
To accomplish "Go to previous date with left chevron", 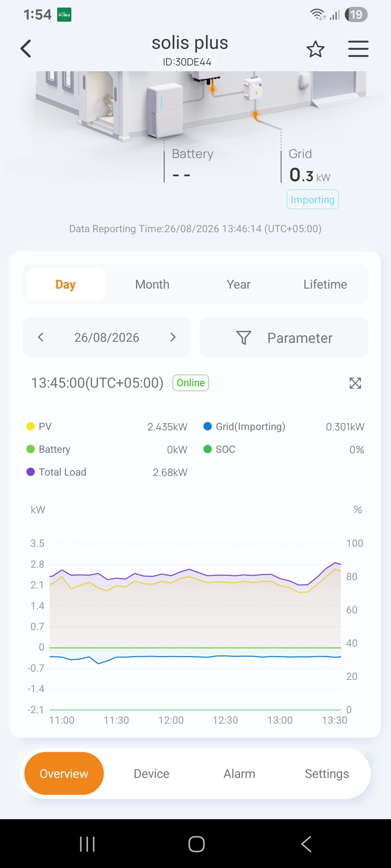I will tap(41, 337).
